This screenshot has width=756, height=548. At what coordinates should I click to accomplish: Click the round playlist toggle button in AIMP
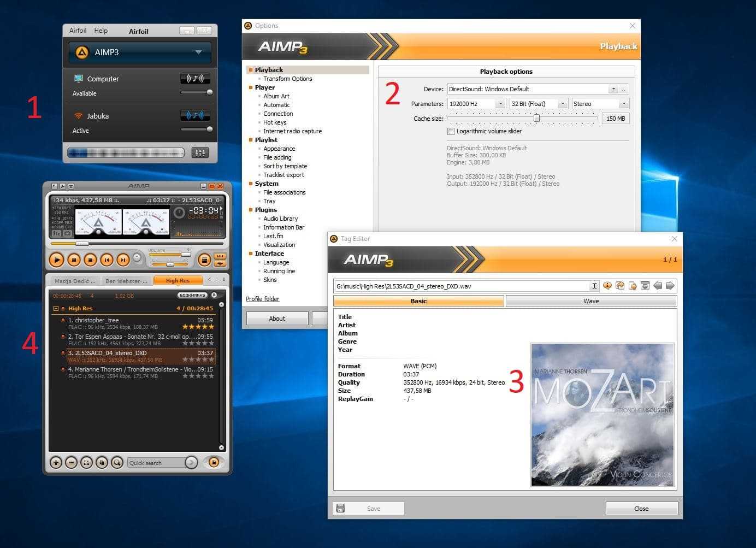tap(204, 260)
